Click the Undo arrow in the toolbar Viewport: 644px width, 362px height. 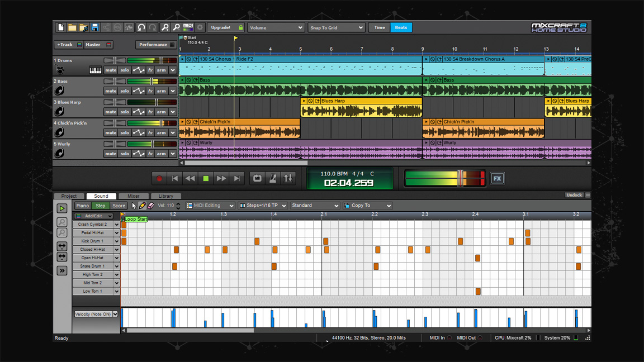click(141, 27)
